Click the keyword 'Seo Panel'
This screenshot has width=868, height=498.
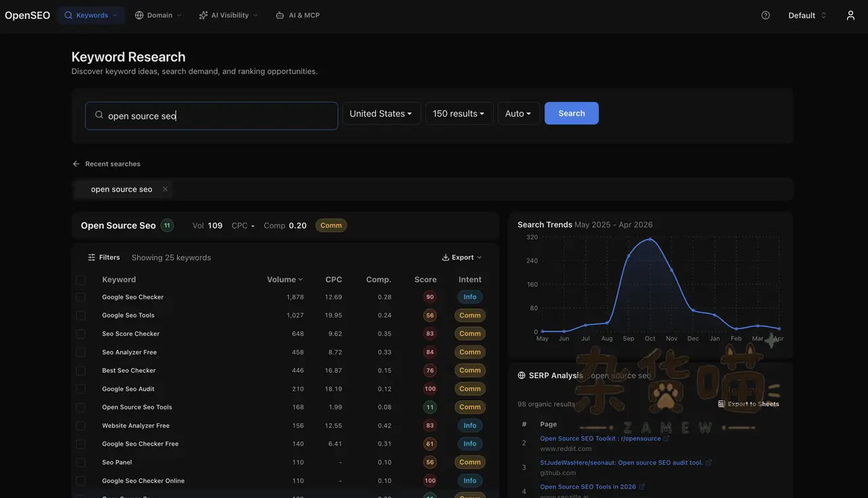tap(117, 462)
